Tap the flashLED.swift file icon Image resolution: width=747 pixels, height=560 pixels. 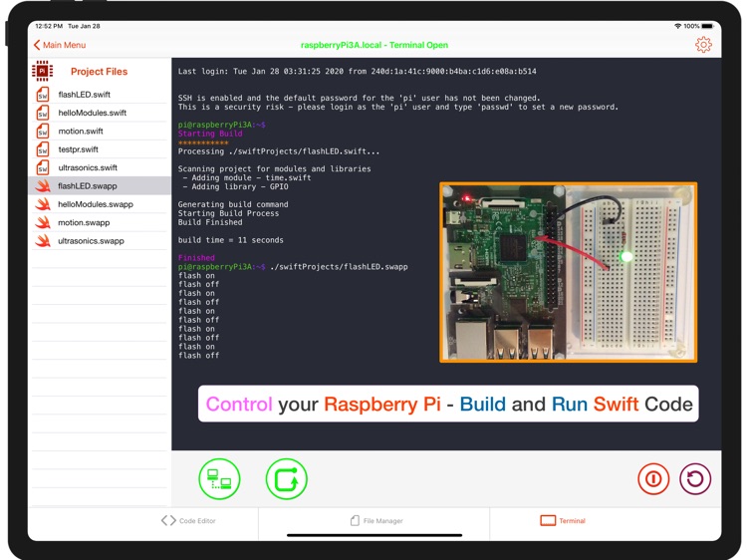pyautogui.click(x=43, y=95)
